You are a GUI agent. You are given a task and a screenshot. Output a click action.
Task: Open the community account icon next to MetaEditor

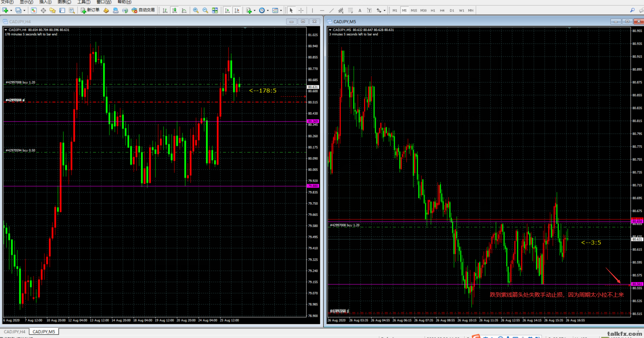coord(116,10)
